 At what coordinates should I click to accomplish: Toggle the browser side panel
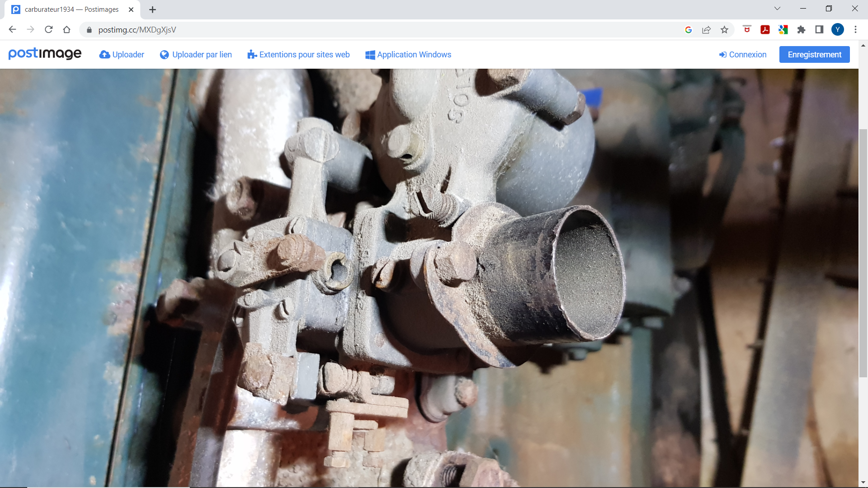point(819,30)
